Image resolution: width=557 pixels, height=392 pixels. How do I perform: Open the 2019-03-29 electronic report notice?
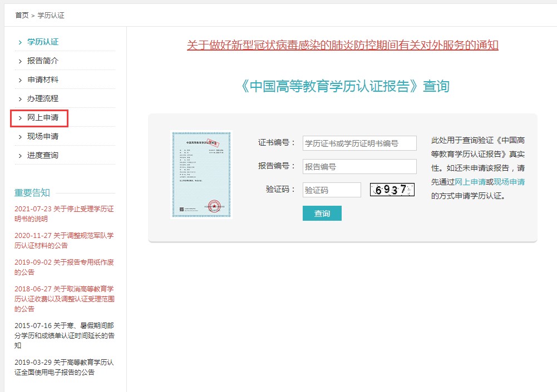click(64, 367)
